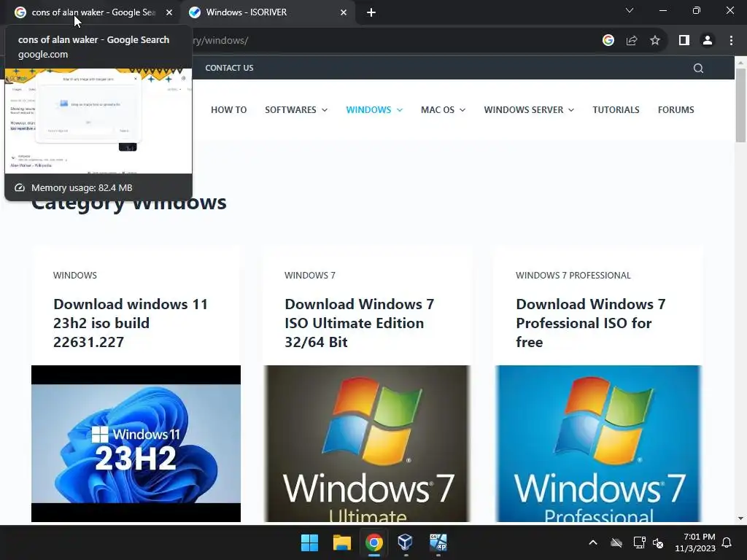Open the FORUMS menu item

tap(676, 110)
